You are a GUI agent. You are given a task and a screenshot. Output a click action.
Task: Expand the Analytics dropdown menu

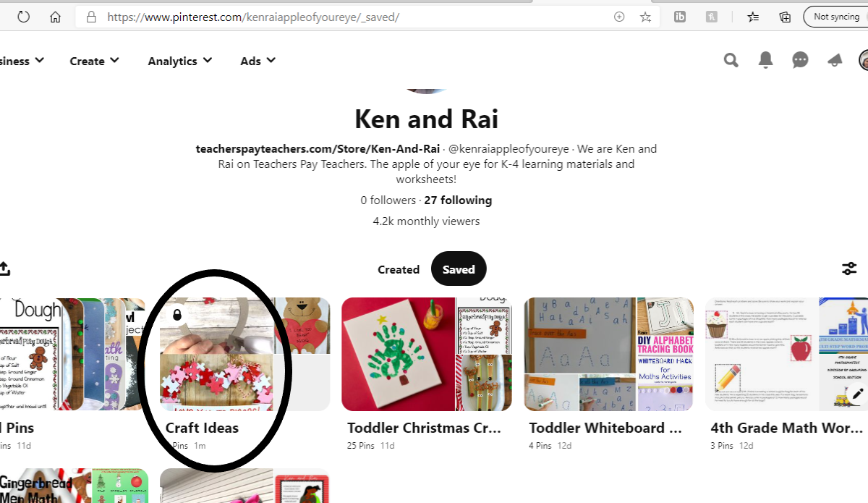[180, 62]
